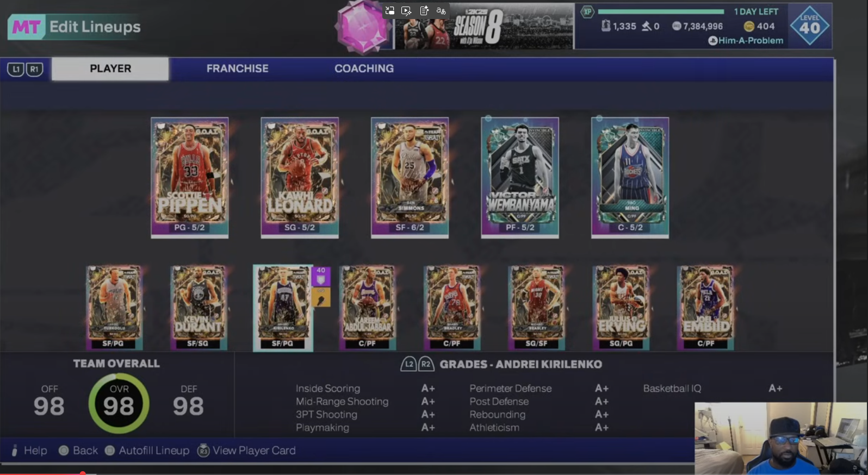
Task: Select the PLAYER tab
Action: point(110,68)
